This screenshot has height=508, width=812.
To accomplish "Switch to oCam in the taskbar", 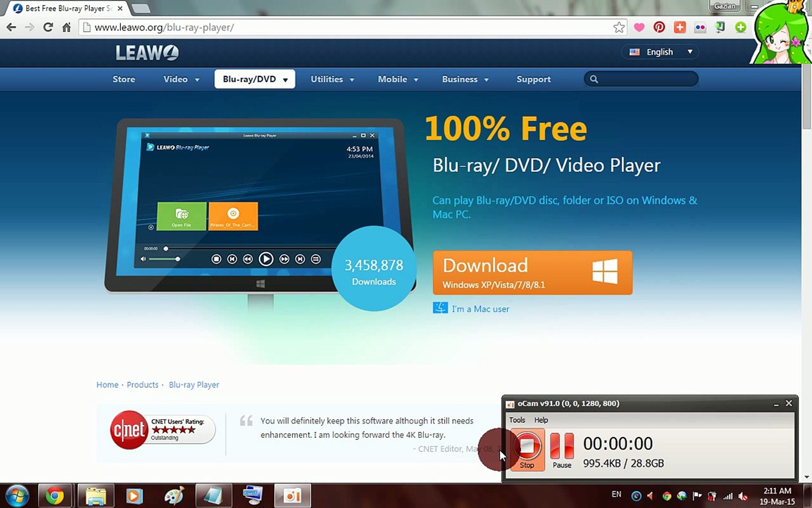I will point(292,496).
